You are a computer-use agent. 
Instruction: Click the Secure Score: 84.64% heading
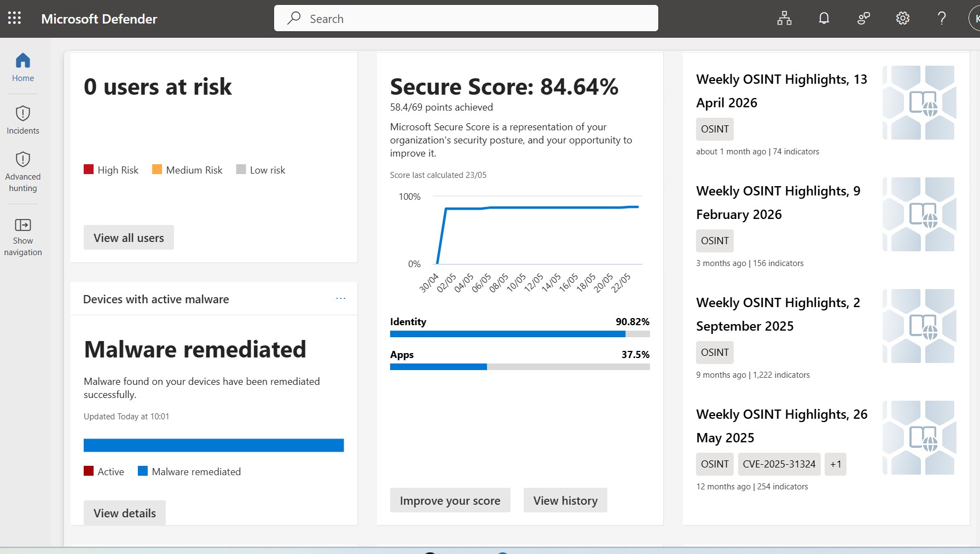(x=504, y=86)
